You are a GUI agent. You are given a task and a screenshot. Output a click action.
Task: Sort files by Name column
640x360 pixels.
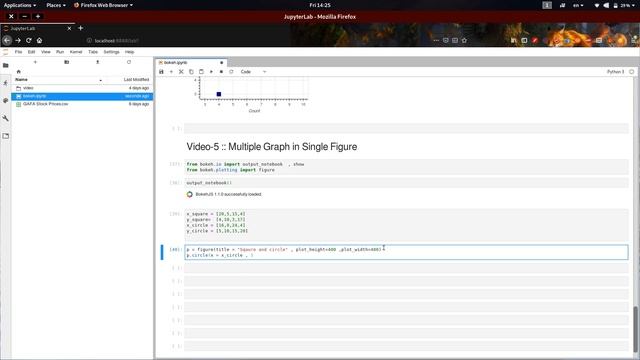[x=58, y=80]
